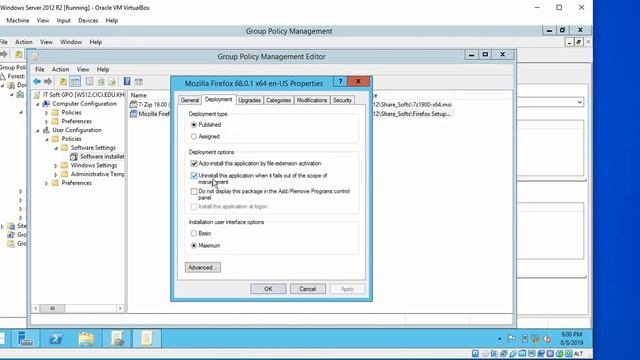Screen dimensions: 640x360
Task: Switch to the Upgrades tab
Action: coord(249,100)
